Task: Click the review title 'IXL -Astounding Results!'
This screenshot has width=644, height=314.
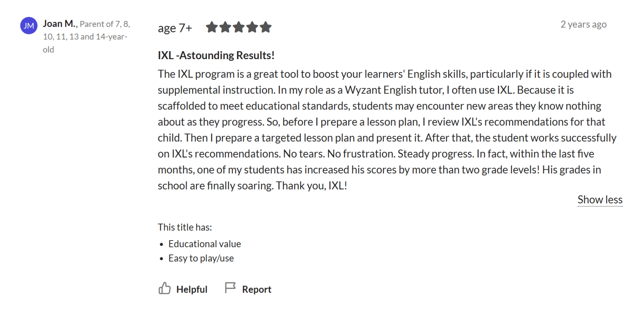Action: [216, 55]
